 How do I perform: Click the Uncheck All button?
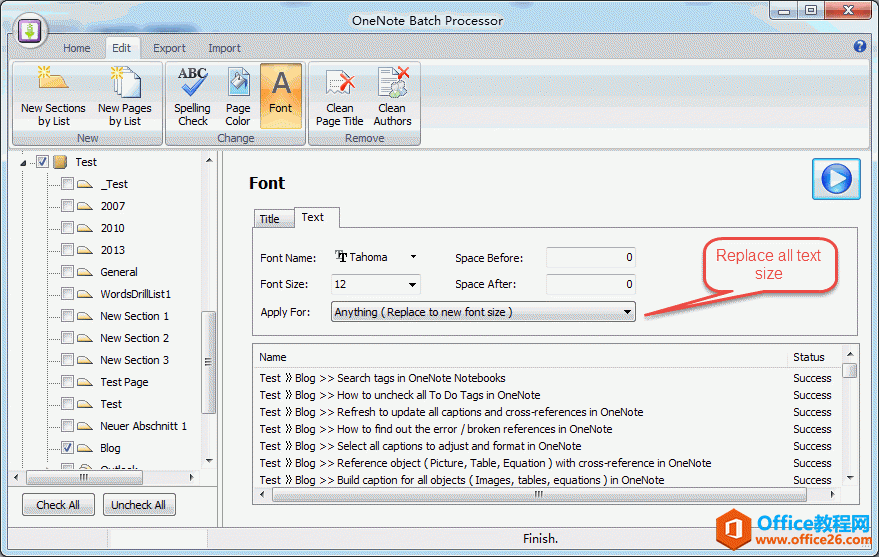[x=139, y=505]
